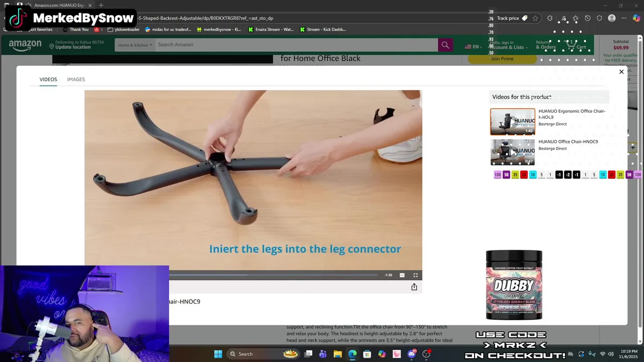Focus the Search Amazon input field
644x362 pixels.
296,45
